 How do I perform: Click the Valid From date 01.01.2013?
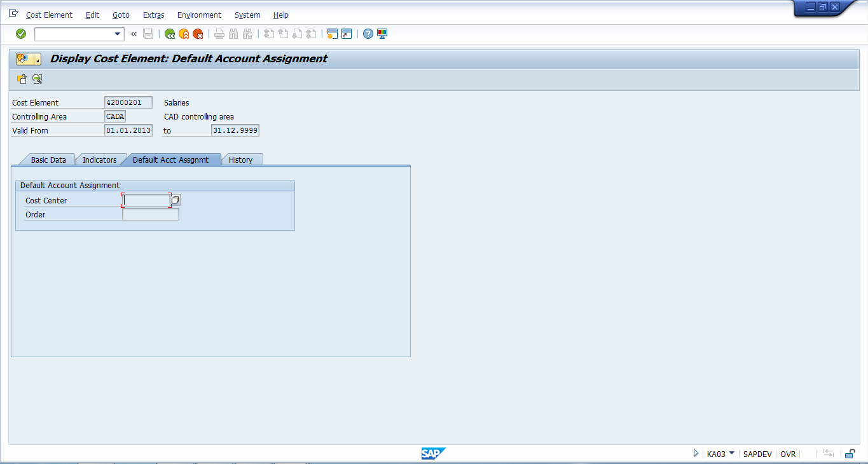pyautogui.click(x=128, y=130)
